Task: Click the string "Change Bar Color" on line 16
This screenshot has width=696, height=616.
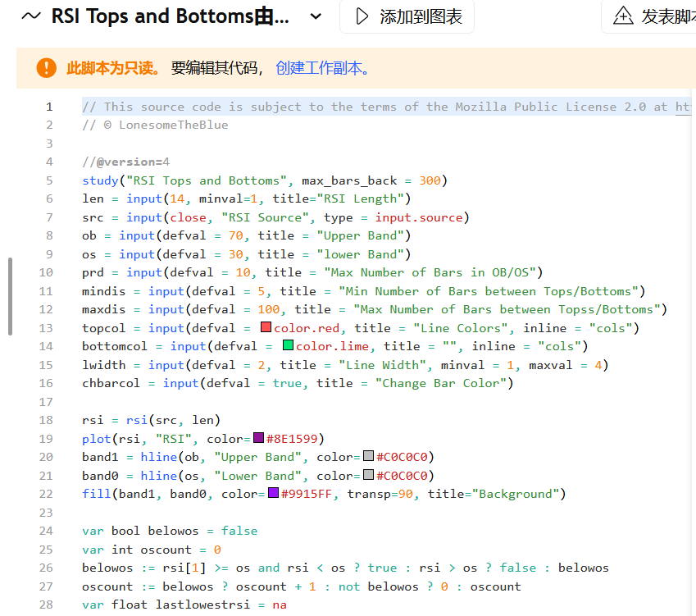Action: (441, 383)
